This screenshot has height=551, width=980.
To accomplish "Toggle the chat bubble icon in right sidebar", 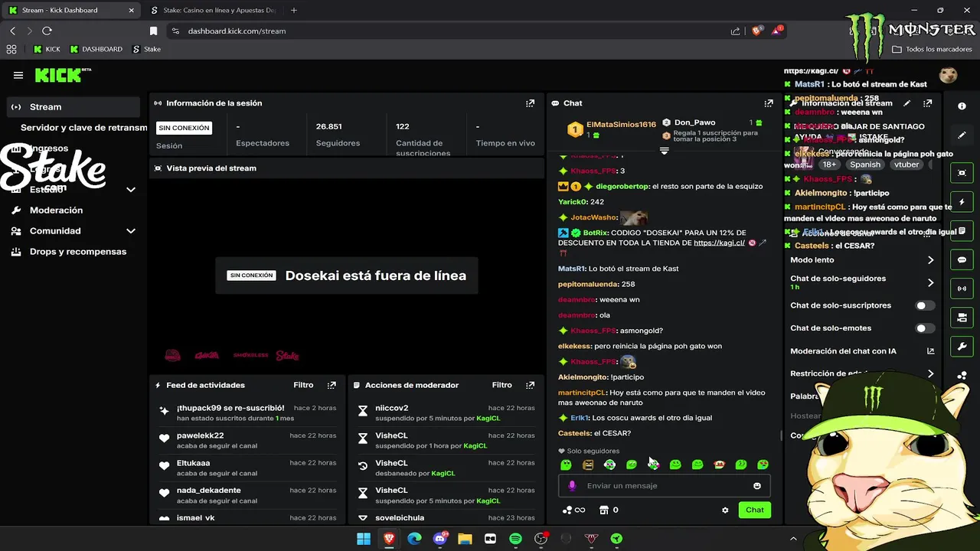I will click(962, 259).
